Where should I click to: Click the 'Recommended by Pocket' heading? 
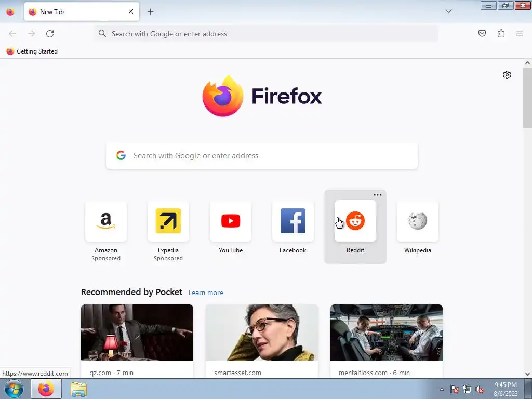tap(131, 292)
